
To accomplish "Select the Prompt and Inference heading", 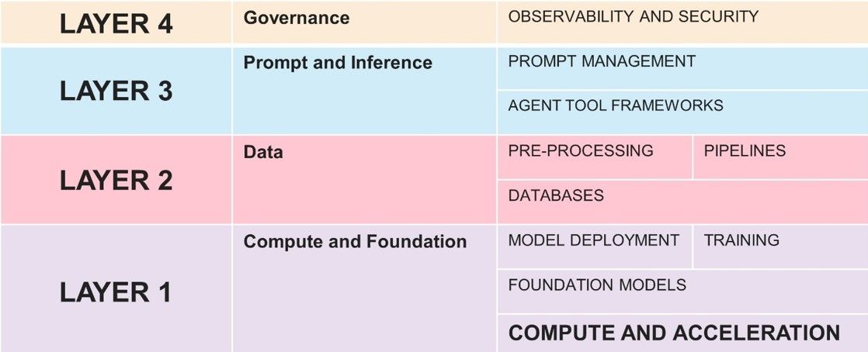I will 338,63.
